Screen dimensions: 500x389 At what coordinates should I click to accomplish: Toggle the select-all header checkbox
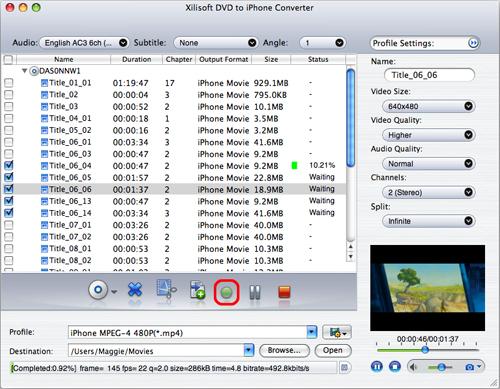coord(8,59)
